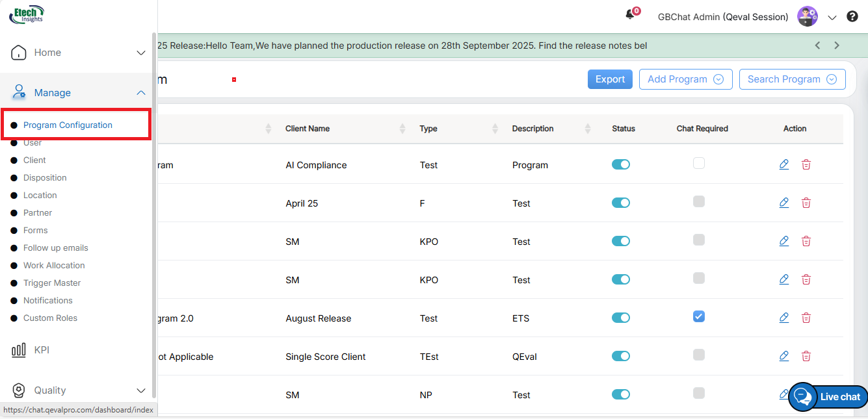Click the user avatar in header
Image resolution: width=868 pixels, height=419 pixels.
(x=807, y=17)
